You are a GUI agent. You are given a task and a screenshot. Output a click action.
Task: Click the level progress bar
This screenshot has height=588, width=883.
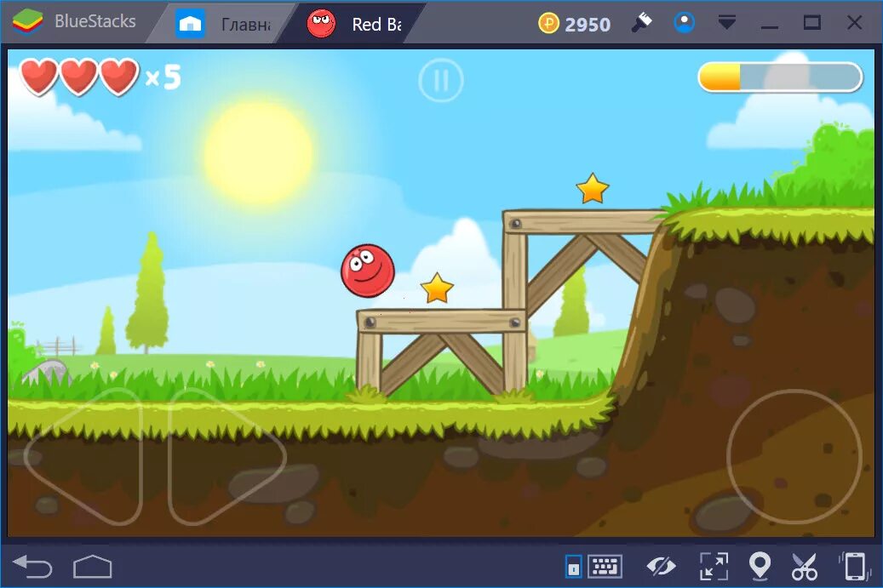pyautogui.click(x=780, y=77)
